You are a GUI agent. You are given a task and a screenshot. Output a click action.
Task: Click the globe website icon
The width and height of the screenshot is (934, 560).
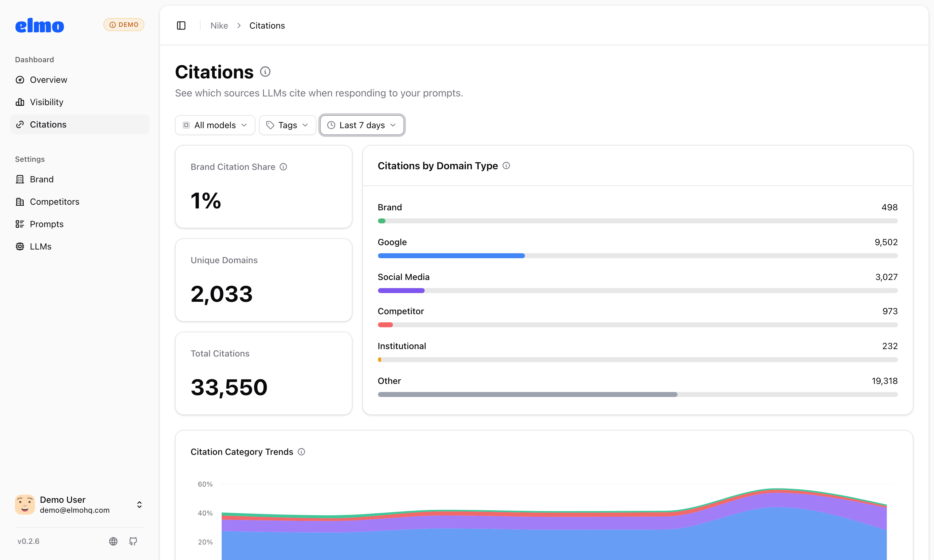pos(113,541)
